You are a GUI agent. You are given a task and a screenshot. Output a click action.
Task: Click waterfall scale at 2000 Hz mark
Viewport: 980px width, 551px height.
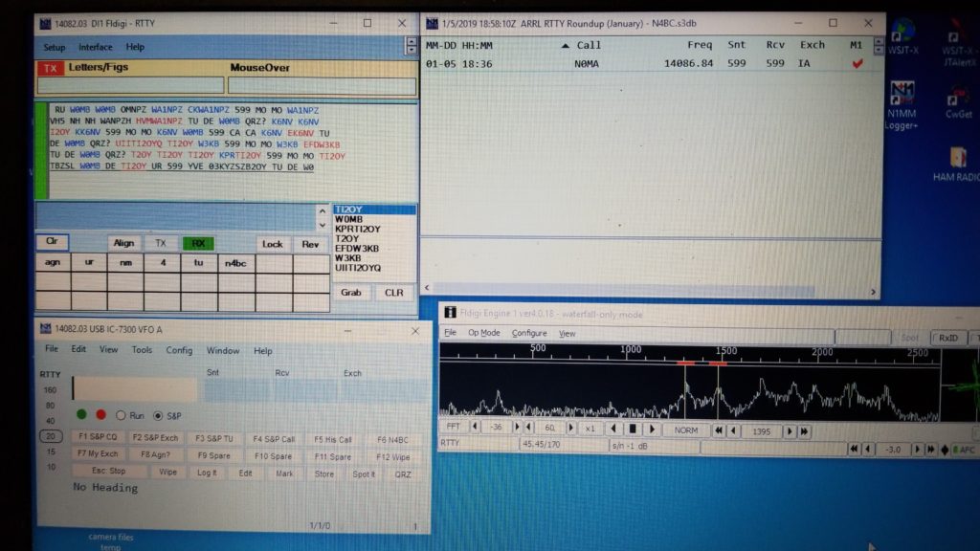(821, 352)
